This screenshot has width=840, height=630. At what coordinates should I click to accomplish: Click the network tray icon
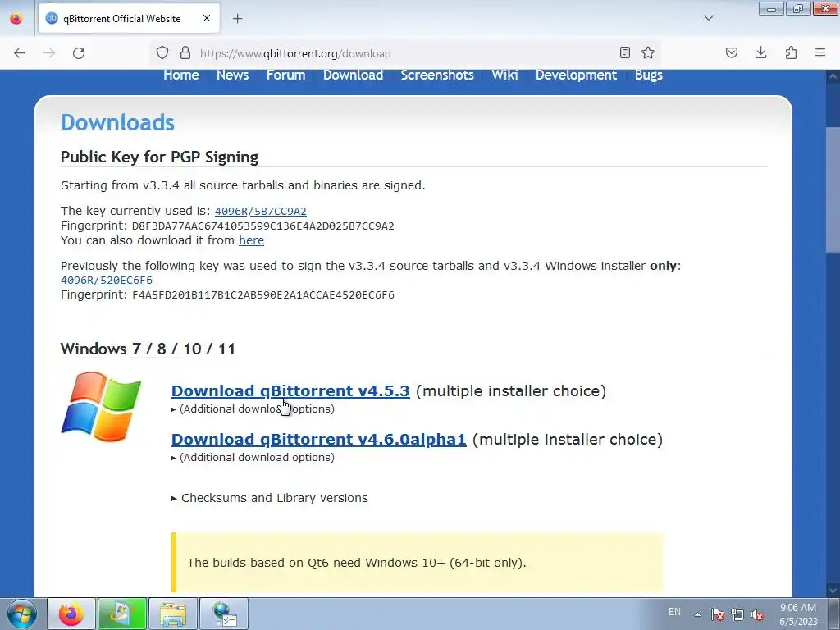(x=737, y=614)
